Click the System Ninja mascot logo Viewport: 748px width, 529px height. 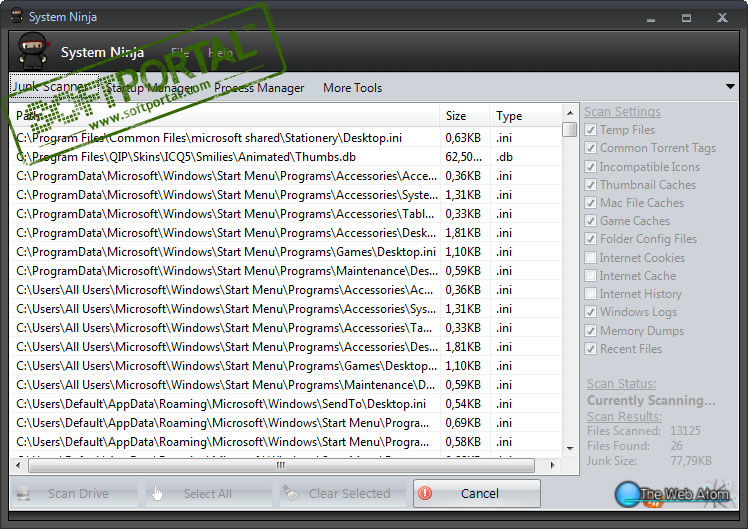click(33, 51)
